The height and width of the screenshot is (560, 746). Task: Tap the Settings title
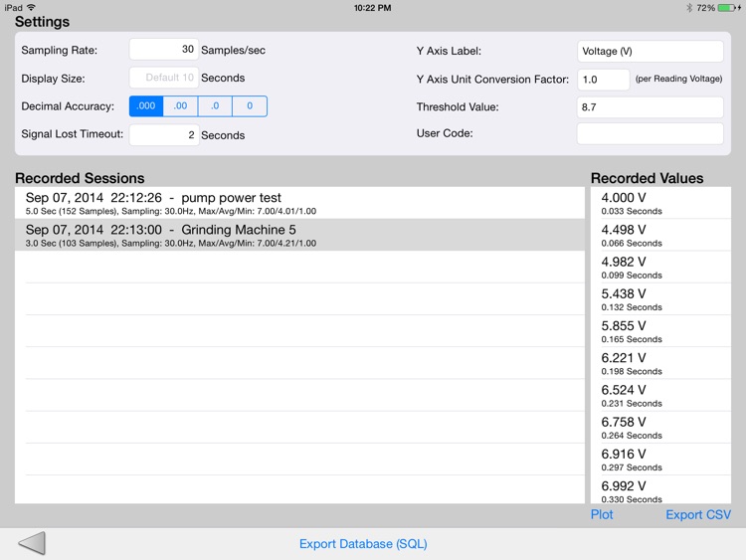tap(42, 22)
